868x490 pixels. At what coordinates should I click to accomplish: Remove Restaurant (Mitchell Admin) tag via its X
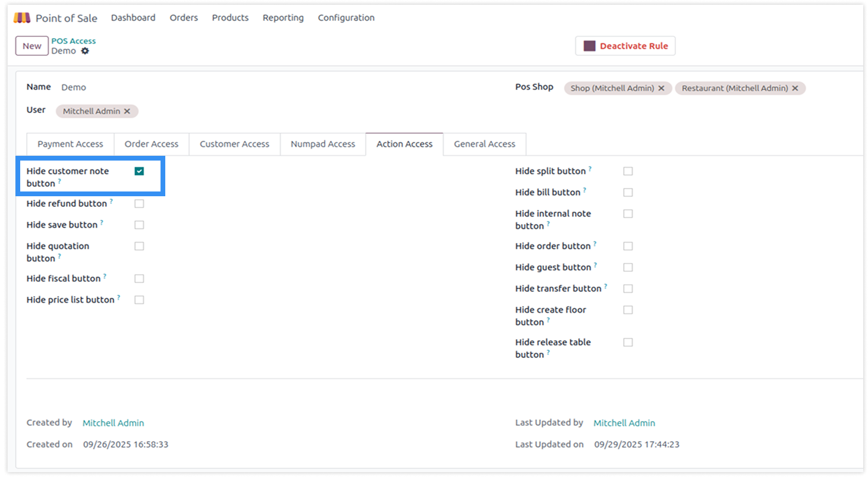pyautogui.click(x=795, y=88)
